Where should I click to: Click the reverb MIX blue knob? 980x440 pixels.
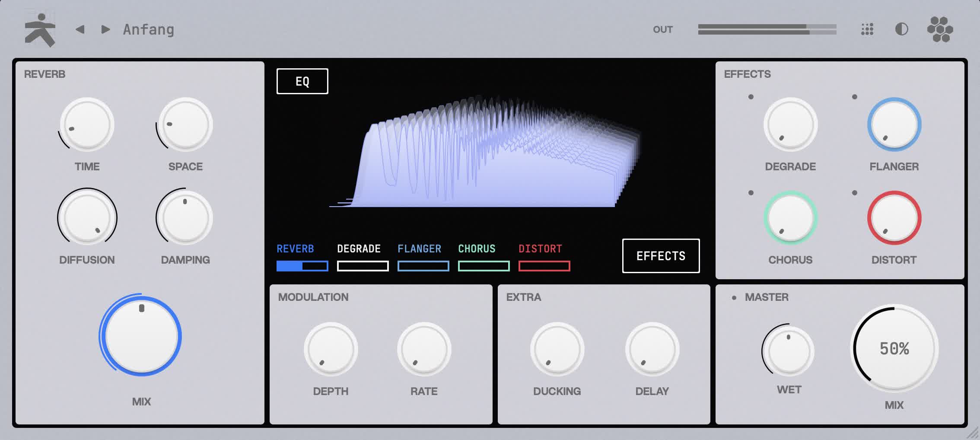point(141,336)
